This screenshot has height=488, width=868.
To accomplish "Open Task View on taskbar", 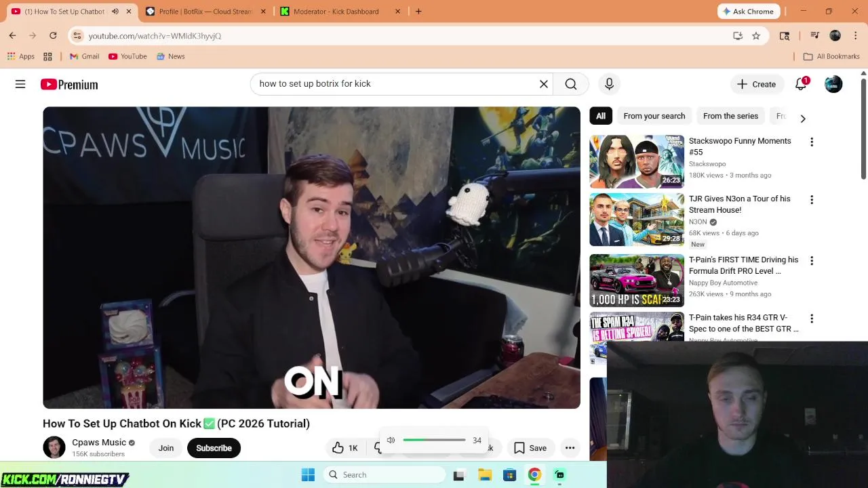I will (459, 475).
